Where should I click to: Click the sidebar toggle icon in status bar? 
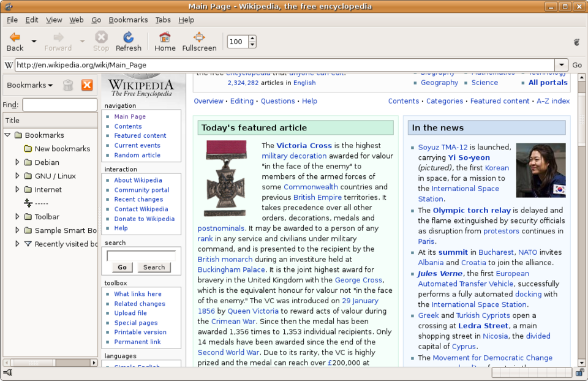(7, 372)
